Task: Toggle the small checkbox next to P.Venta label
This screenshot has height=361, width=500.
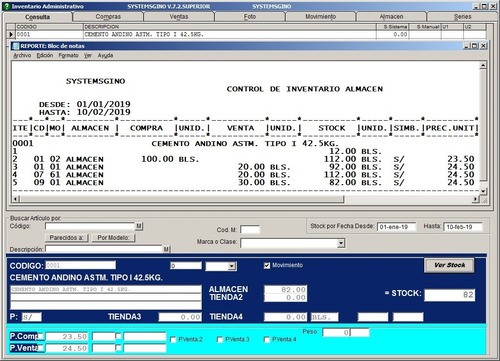Action: [41, 348]
